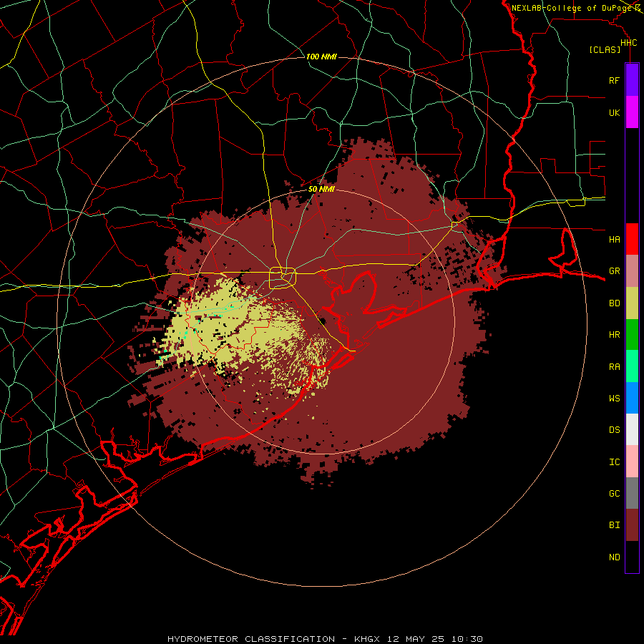Viewport: 644px width, 644px height.
Task: Click the 12 MAY 25 date
Action: tap(416, 639)
